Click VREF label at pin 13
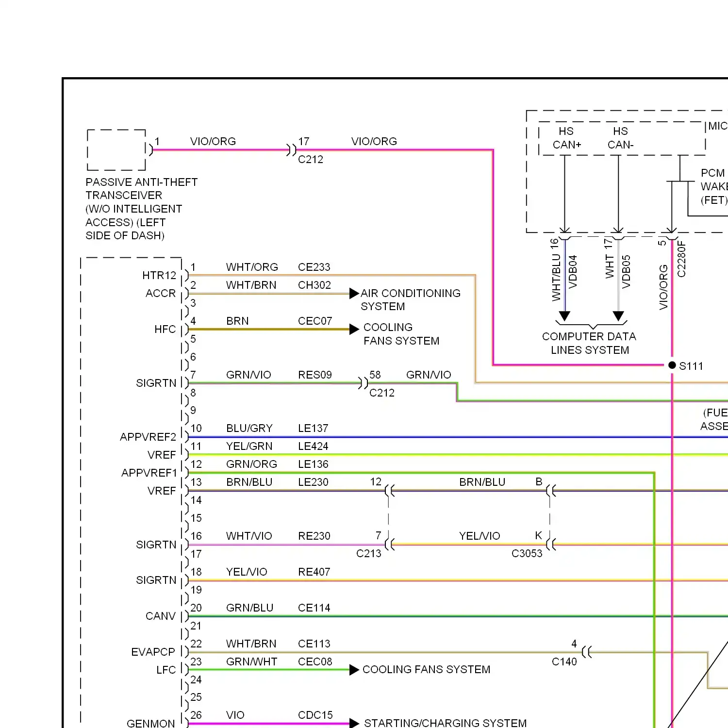 [x=162, y=491]
